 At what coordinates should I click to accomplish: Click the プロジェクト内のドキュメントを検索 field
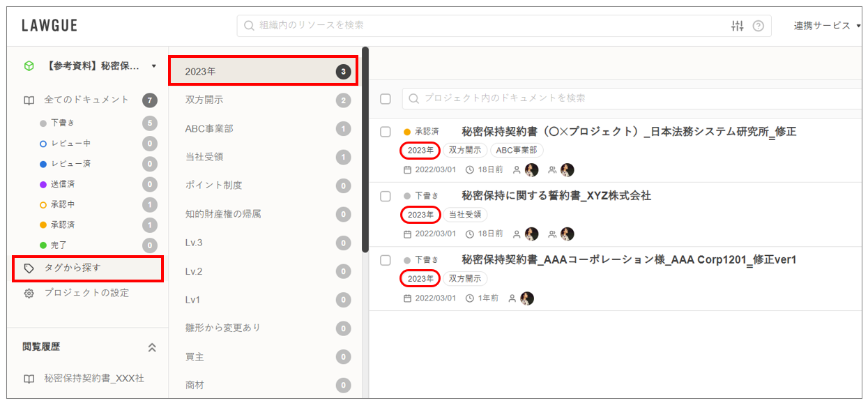pyautogui.click(x=627, y=98)
